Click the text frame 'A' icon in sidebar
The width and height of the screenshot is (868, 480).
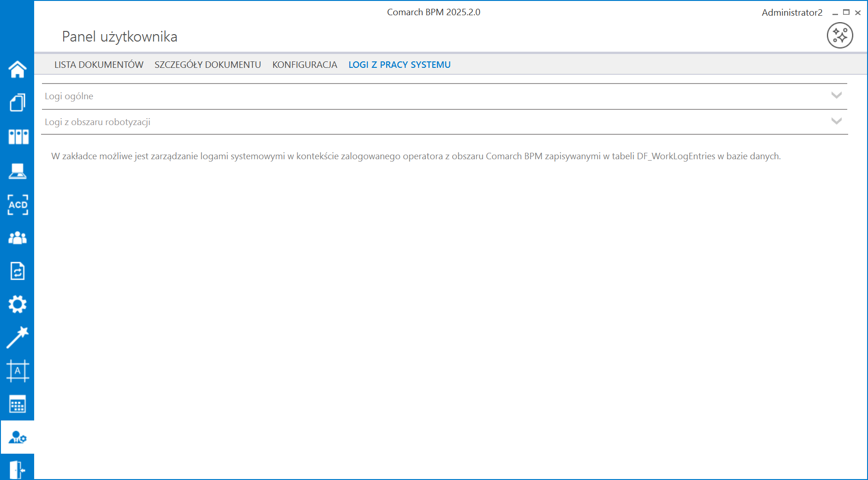(x=18, y=371)
